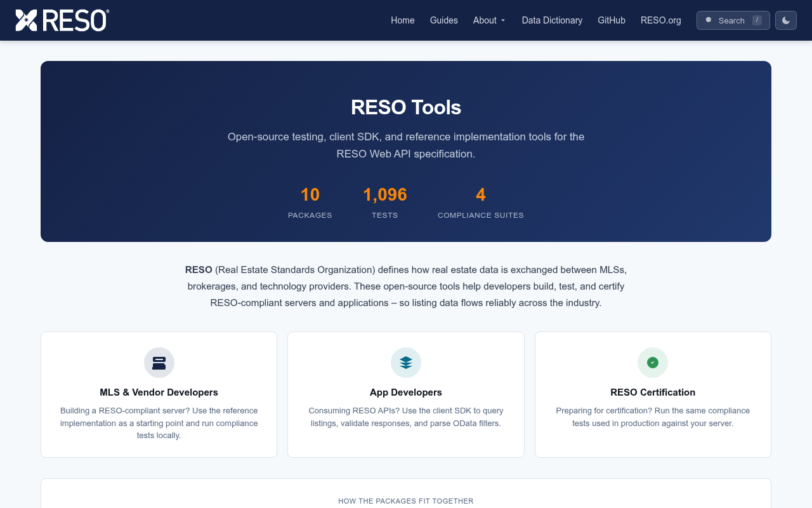Open the Data Dictionary nav item
This screenshot has width=812, height=508.
(552, 20)
